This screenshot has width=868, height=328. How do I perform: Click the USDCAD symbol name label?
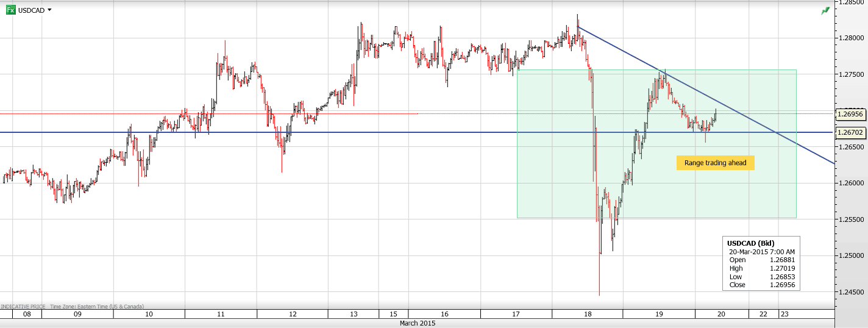31,10
